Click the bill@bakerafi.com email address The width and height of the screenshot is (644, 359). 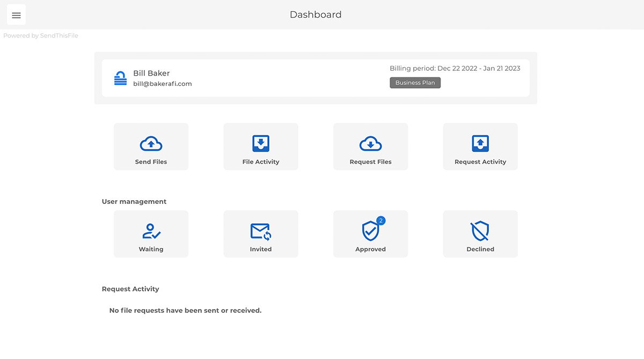[x=163, y=84]
